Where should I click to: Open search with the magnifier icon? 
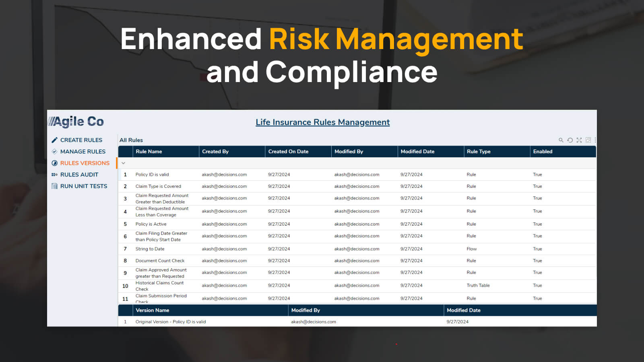tap(561, 140)
